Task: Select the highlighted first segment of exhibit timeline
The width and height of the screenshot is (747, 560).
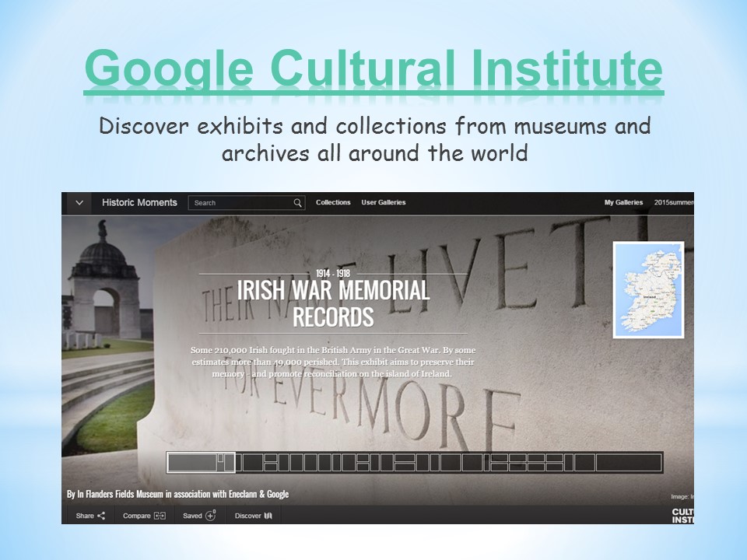Action: 201,462
